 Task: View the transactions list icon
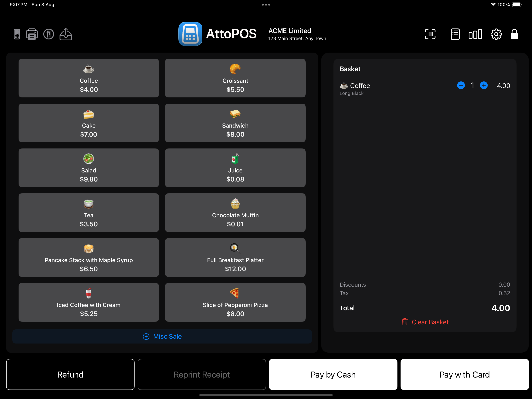point(455,34)
